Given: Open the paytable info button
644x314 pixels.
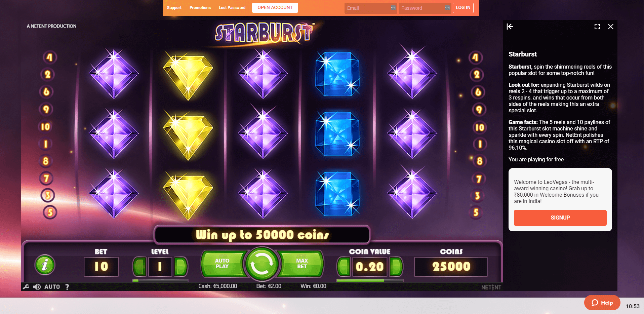Looking at the screenshot, I should 45,265.
